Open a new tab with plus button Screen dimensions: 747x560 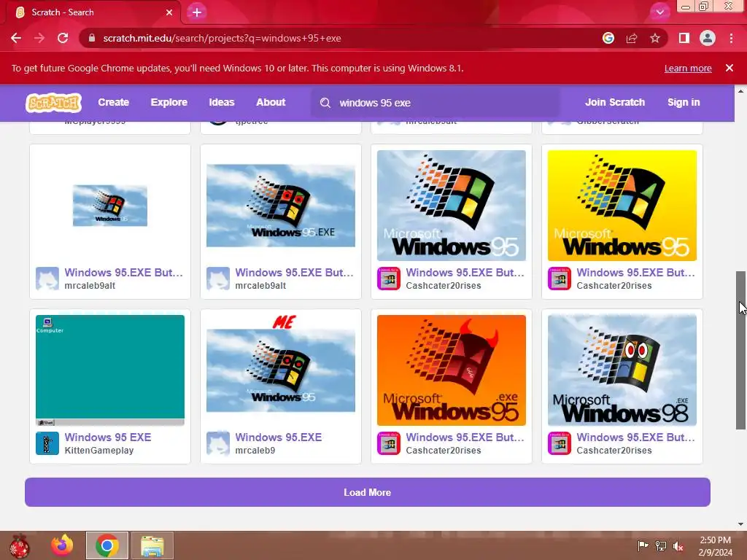197,12
